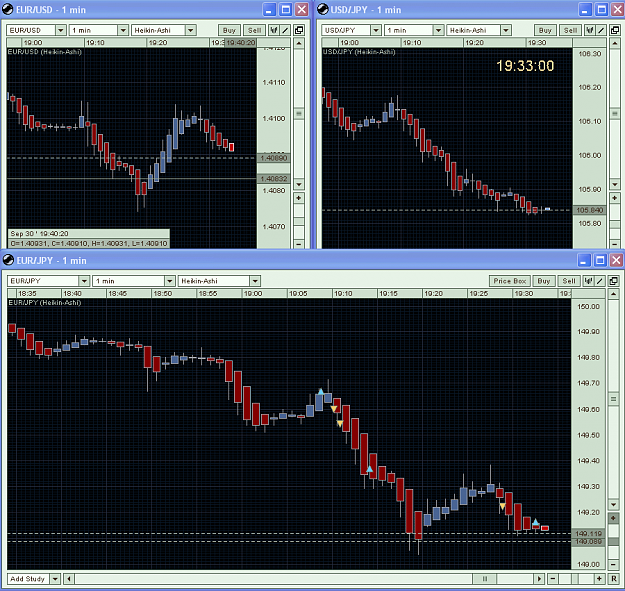Select the line drawing tool in EUR/JPY window
This screenshot has height=591, width=625.
[599, 281]
